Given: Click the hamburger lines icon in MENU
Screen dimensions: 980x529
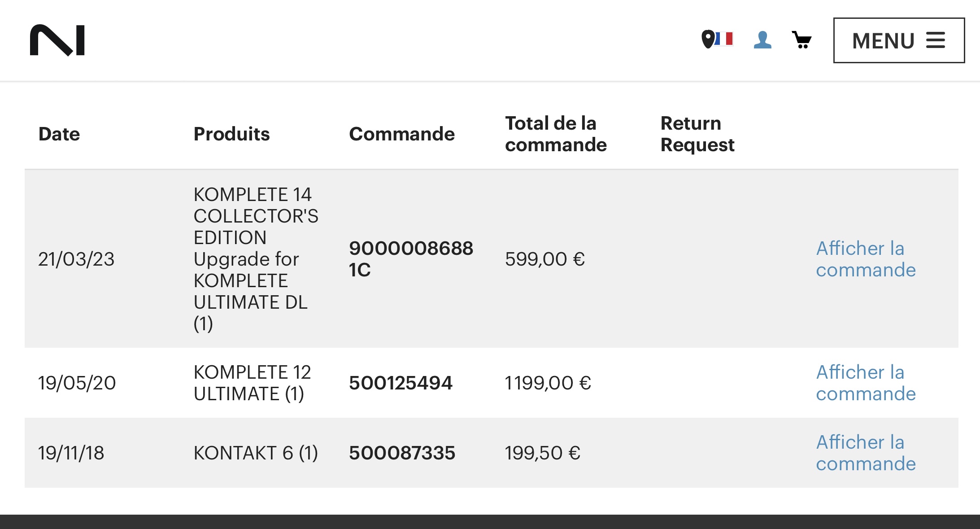Looking at the screenshot, I should coord(936,40).
